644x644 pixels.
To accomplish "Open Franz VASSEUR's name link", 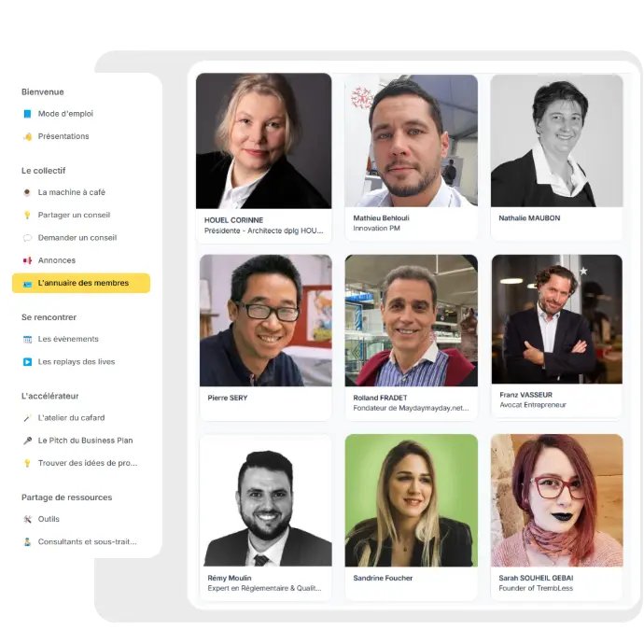I will point(525,395).
